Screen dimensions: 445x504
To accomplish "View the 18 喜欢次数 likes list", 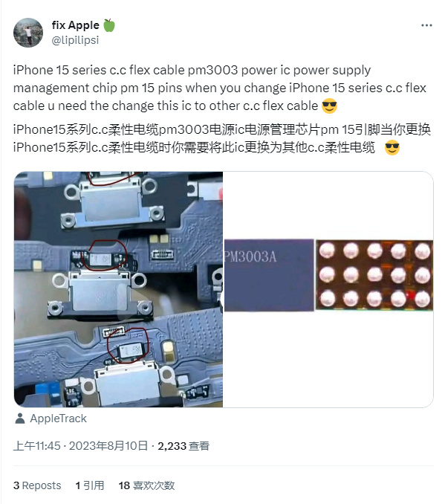I will 146,485.
